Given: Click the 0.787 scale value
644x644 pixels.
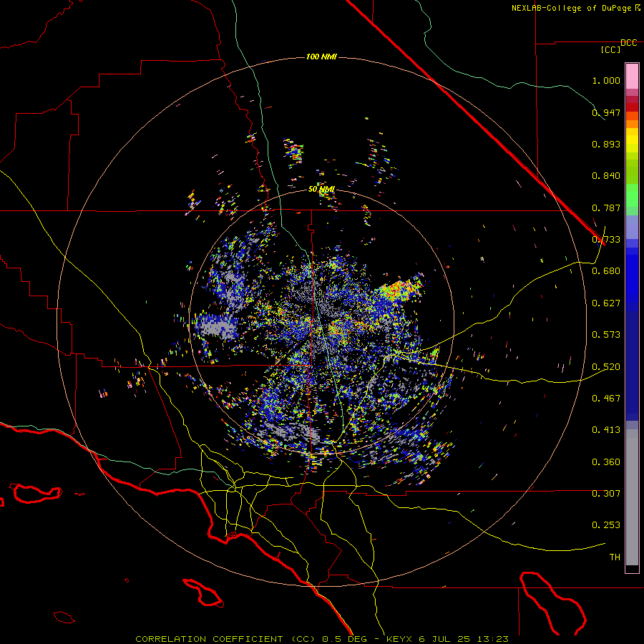Looking at the screenshot, I should click(x=606, y=208).
